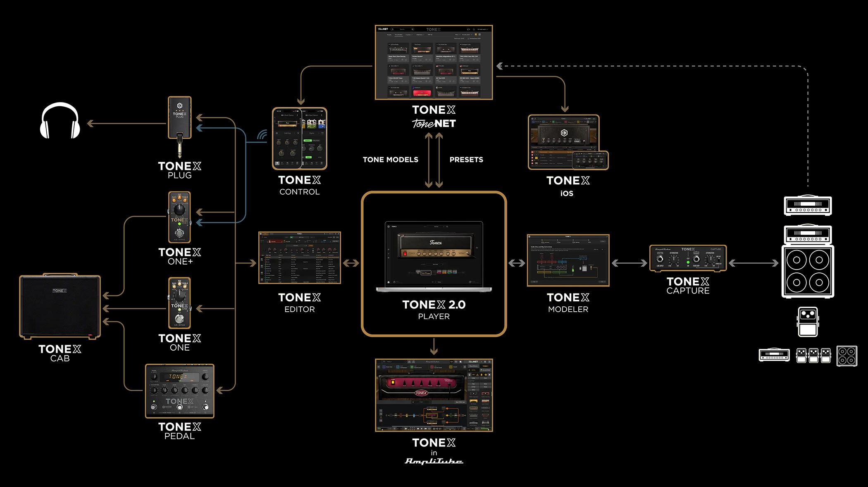
Task: Click the TONEX ONE pedal image
Action: pyautogui.click(x=179, y=303)
